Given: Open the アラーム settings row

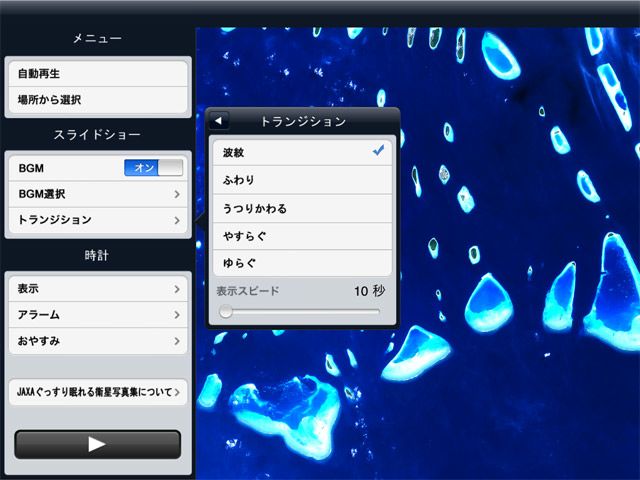Looking at the screenshot, I should click(98, 315).
